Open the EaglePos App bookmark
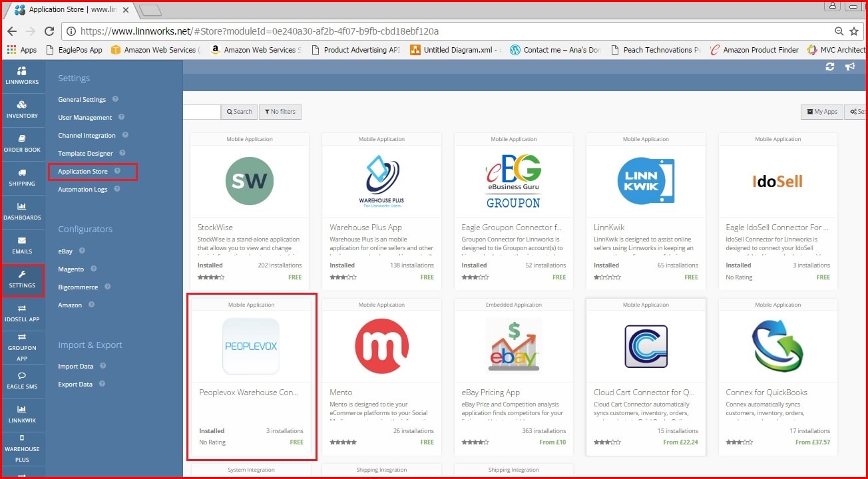 (x=74, y=50)
